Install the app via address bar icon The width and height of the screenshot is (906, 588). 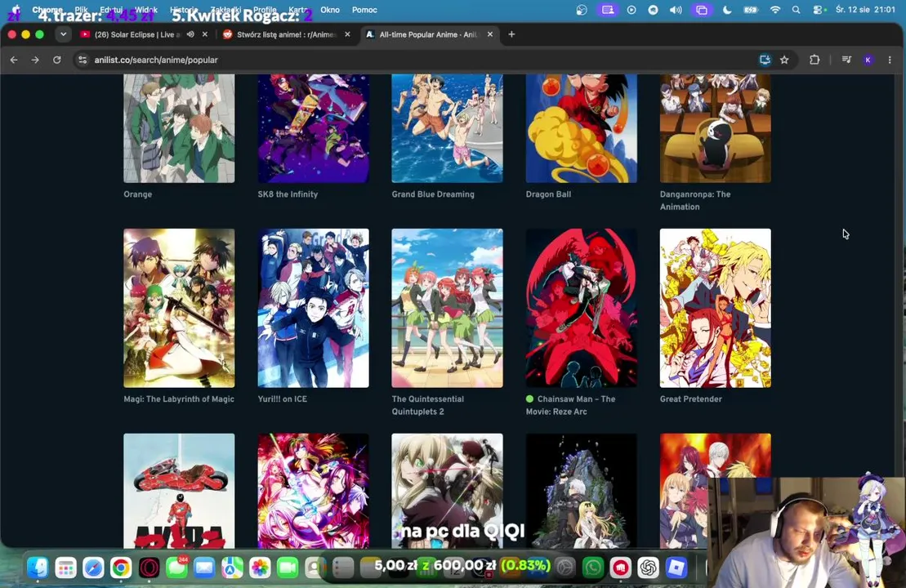pyautogui.click(x=765, y=60)
